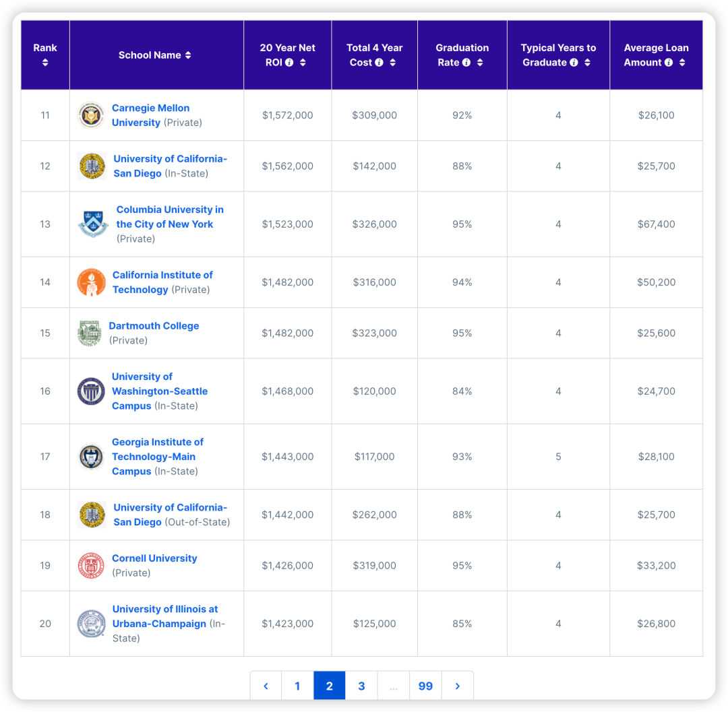
Task: Click the UC San Diego Out-of-State seal logo
Action: [x=92, y=515]
